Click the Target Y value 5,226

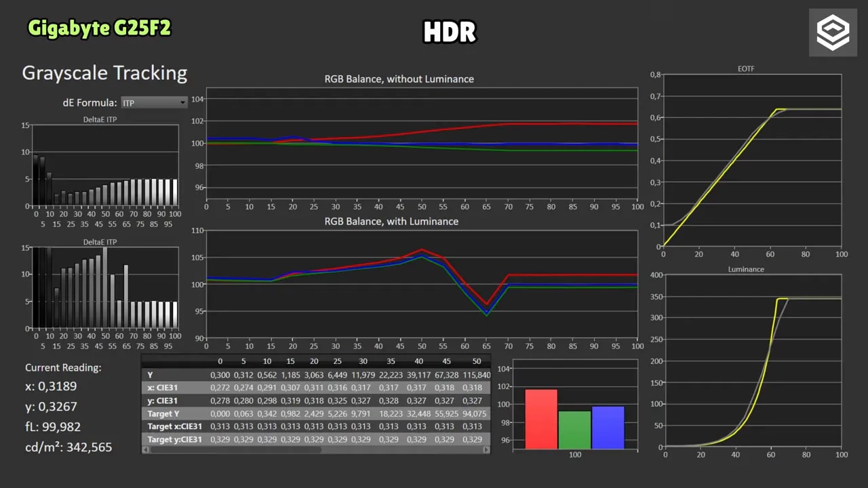point(337,413)
